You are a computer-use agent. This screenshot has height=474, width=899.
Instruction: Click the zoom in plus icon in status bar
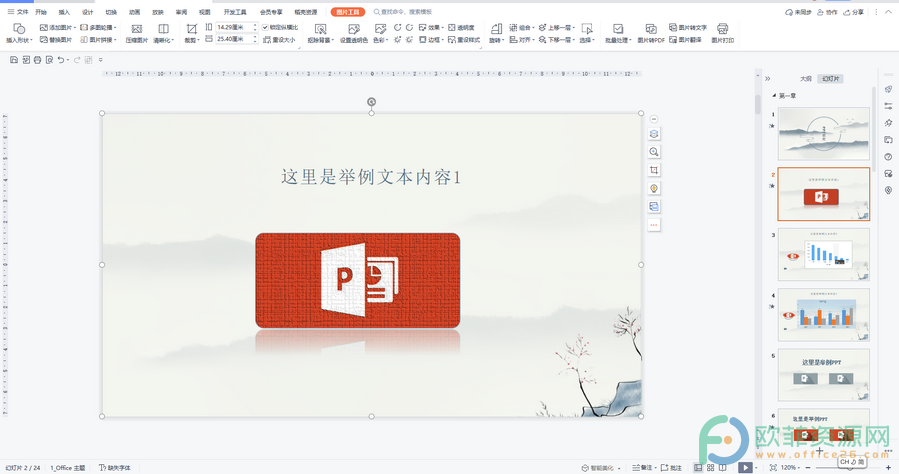click(x=889, y=468)
